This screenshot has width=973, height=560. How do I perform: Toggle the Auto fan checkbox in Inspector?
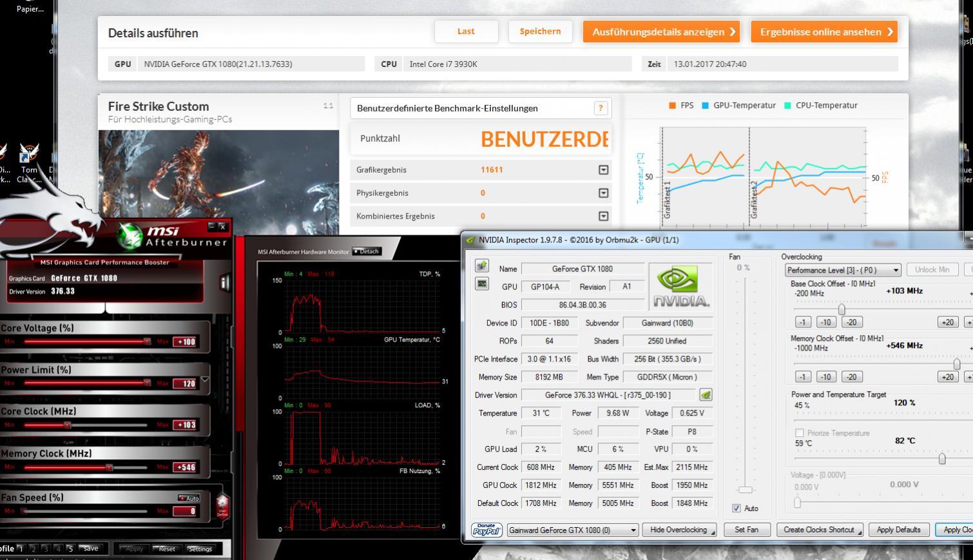[737, 508]
